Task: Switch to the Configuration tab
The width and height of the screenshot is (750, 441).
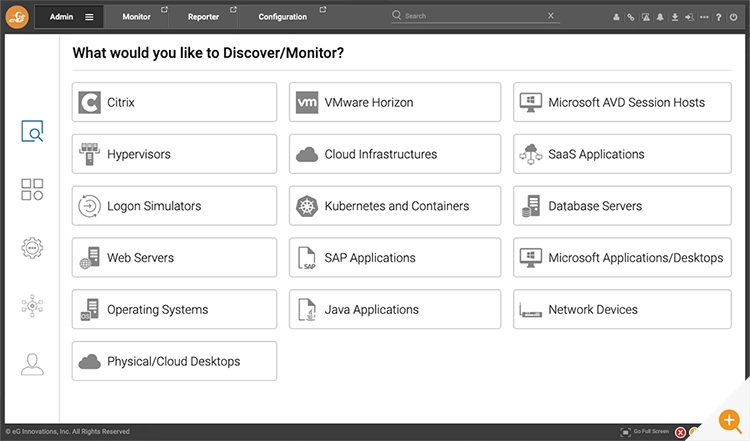Action: [283, 17]
